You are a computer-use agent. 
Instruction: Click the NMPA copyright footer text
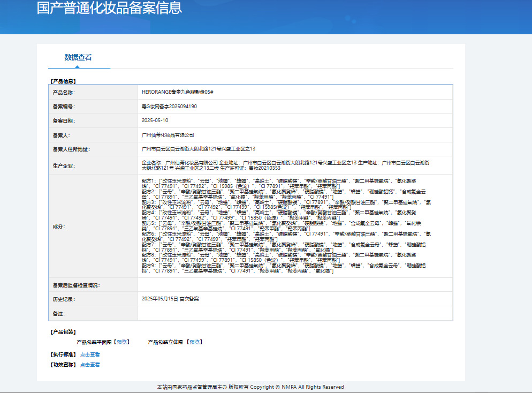(x=250, y=387)
